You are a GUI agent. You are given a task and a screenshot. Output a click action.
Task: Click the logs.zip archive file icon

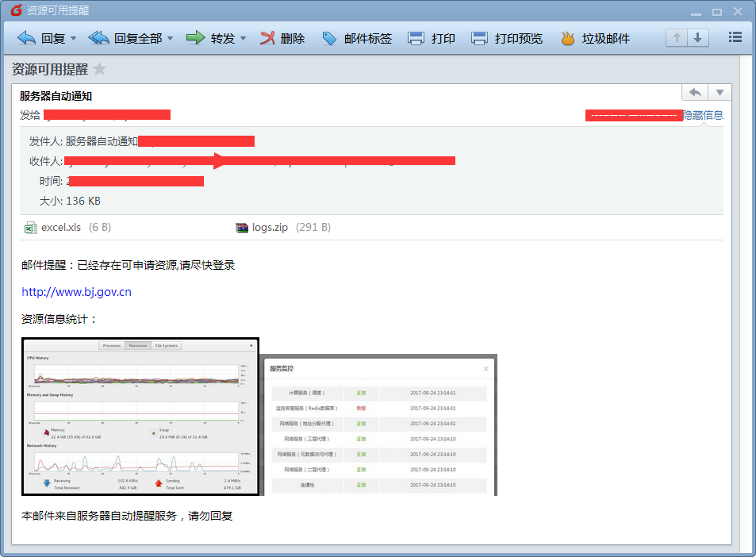(x=241, y=228)
